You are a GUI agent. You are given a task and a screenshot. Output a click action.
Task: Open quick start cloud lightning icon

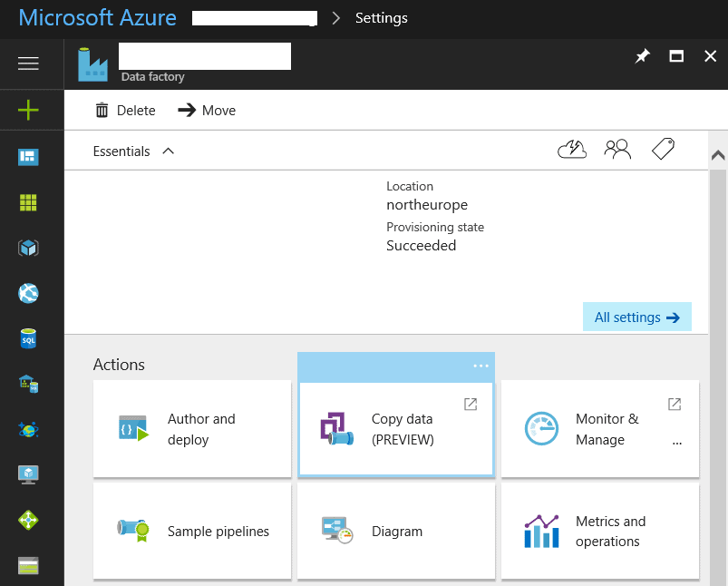click(572, 150)
